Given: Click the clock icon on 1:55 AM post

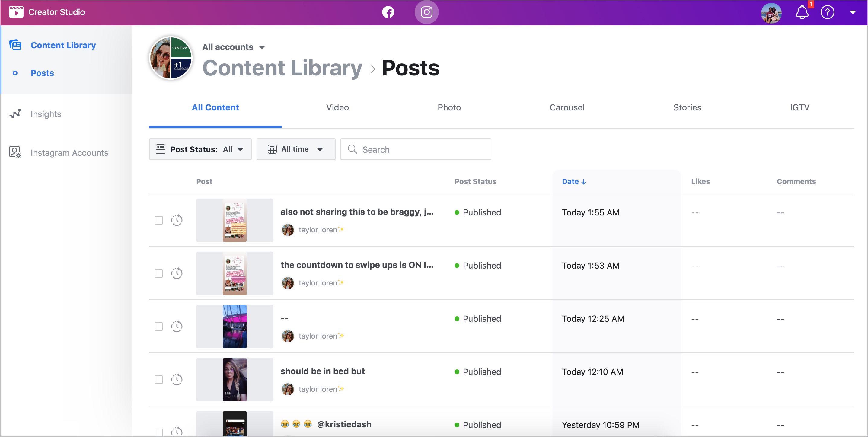Looking at the screenshot, I should [177, 220].
